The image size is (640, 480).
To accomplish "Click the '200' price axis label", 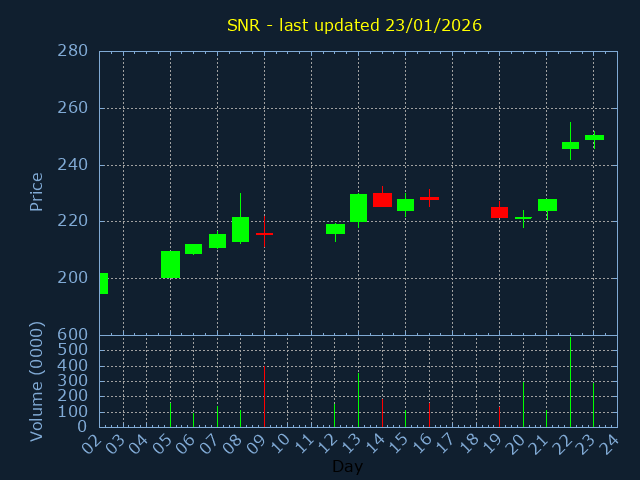I will pyautogui.click(x=73, y=278).
